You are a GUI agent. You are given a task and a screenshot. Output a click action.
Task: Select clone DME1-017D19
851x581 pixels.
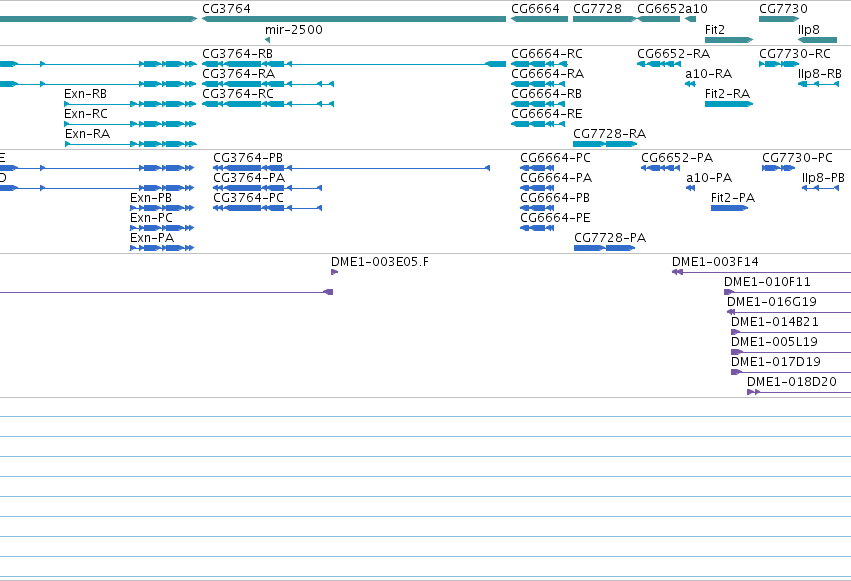791,372
